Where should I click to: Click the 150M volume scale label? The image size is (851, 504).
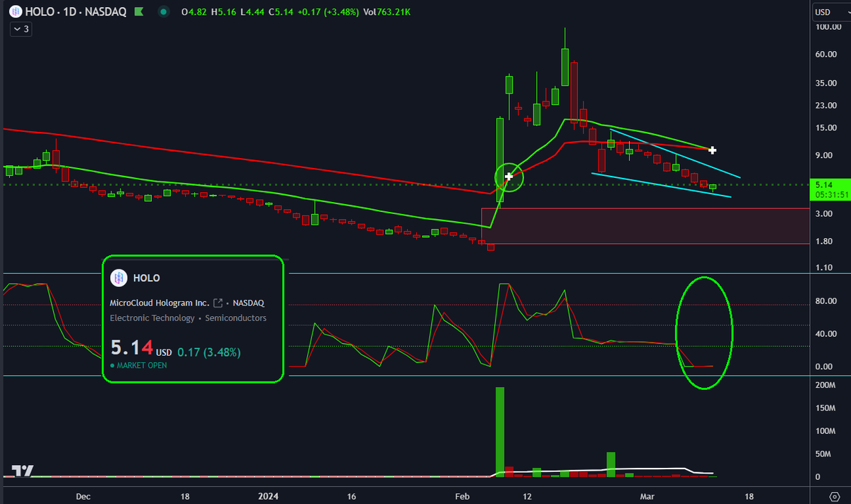[825, 408]
